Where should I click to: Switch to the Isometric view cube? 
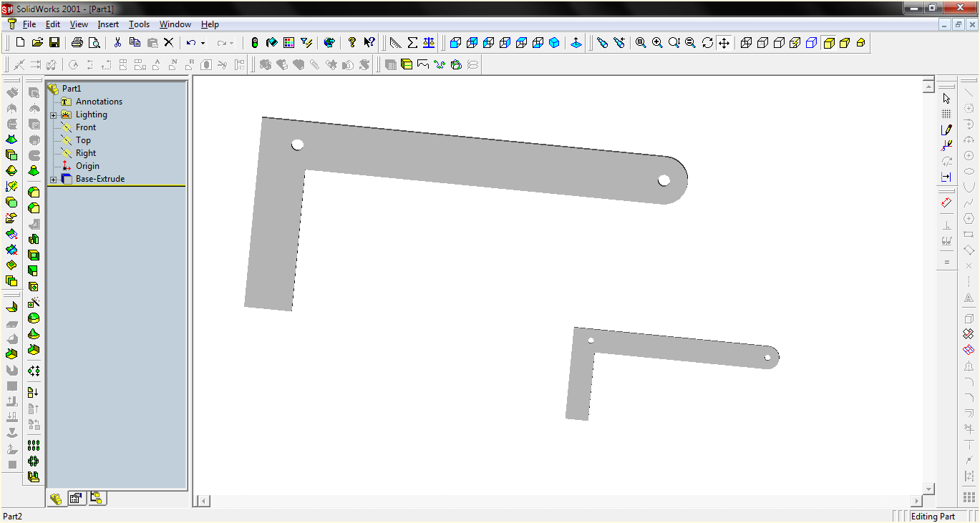554,43
